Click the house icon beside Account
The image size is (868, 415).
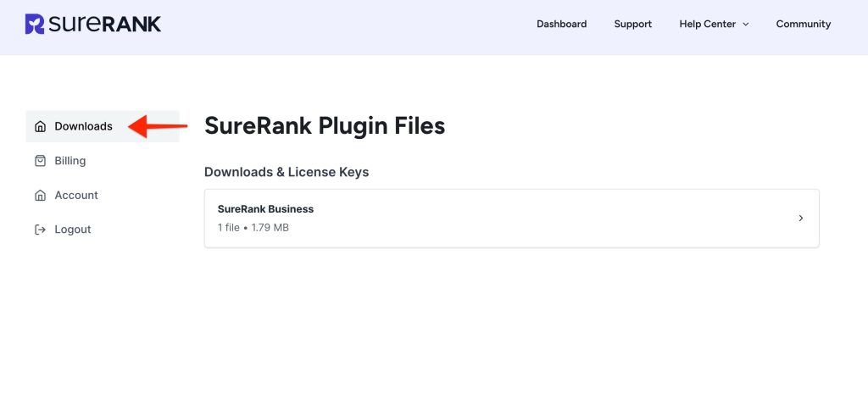[40, 196]
